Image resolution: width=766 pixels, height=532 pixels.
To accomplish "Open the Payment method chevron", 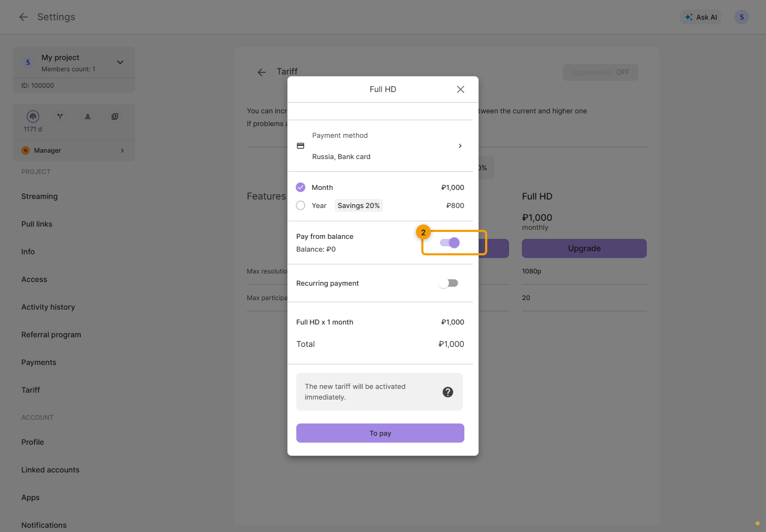I will pos(460,146).
